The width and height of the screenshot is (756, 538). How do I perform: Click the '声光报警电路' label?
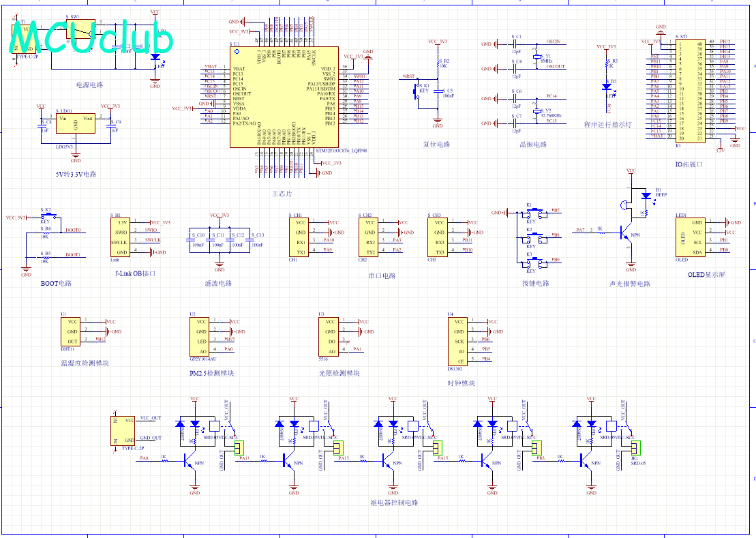pos(630,284)
